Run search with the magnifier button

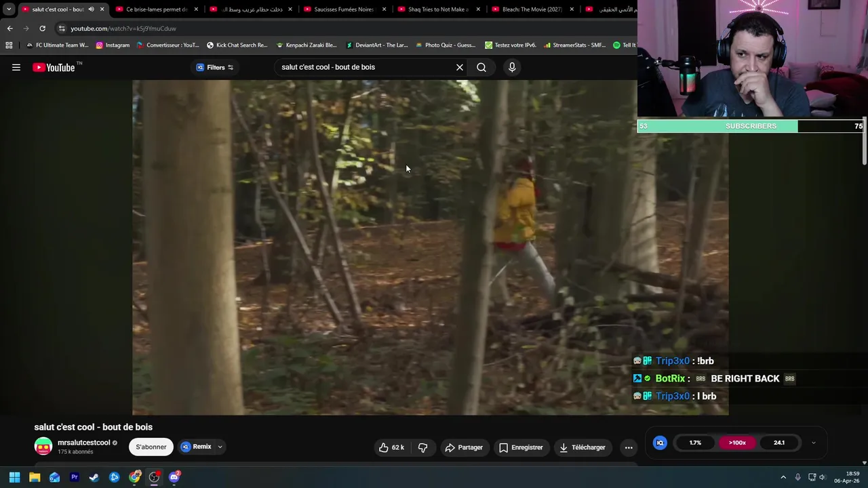[481, 67]
